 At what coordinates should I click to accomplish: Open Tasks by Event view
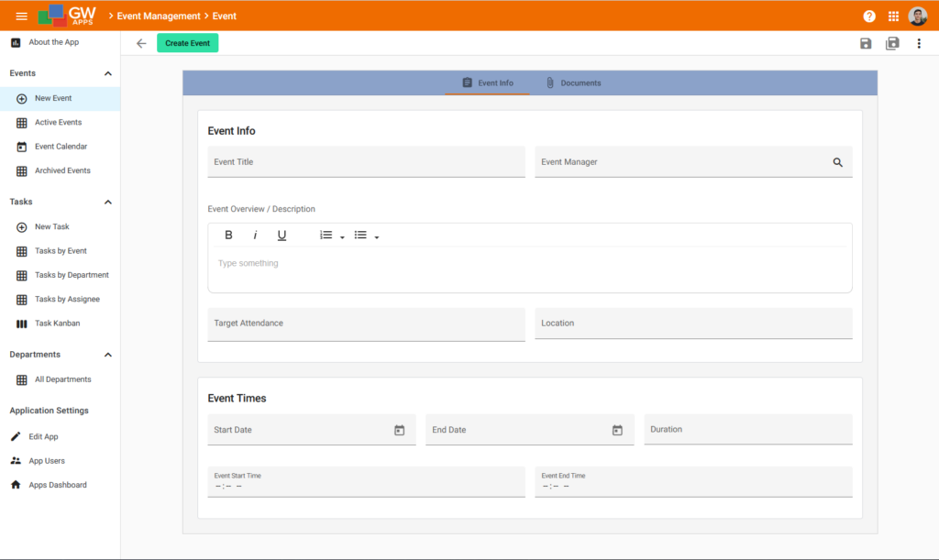(x=60, y=251)
